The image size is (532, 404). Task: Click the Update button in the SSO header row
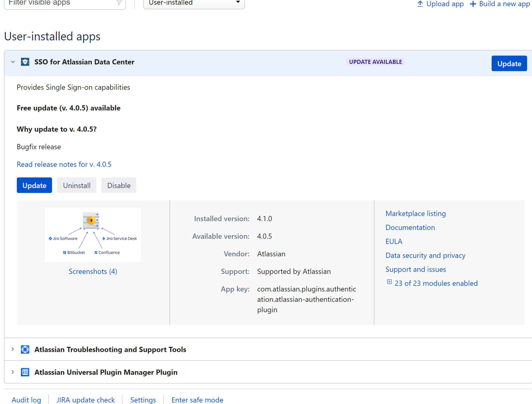[509, 63]
